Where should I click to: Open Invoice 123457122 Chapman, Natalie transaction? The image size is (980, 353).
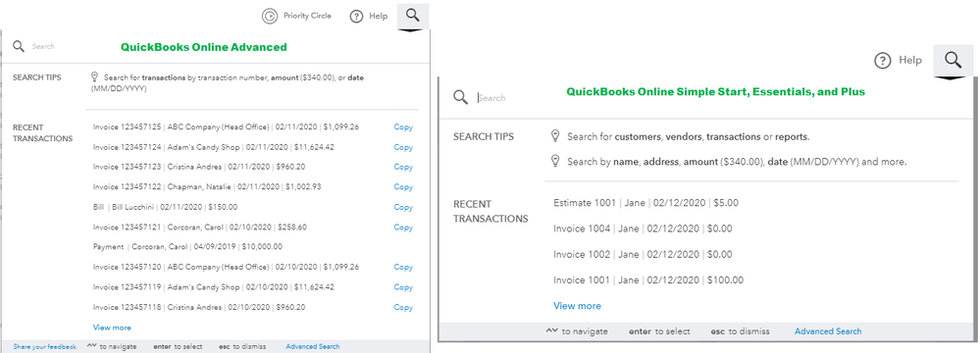[208, 187]
